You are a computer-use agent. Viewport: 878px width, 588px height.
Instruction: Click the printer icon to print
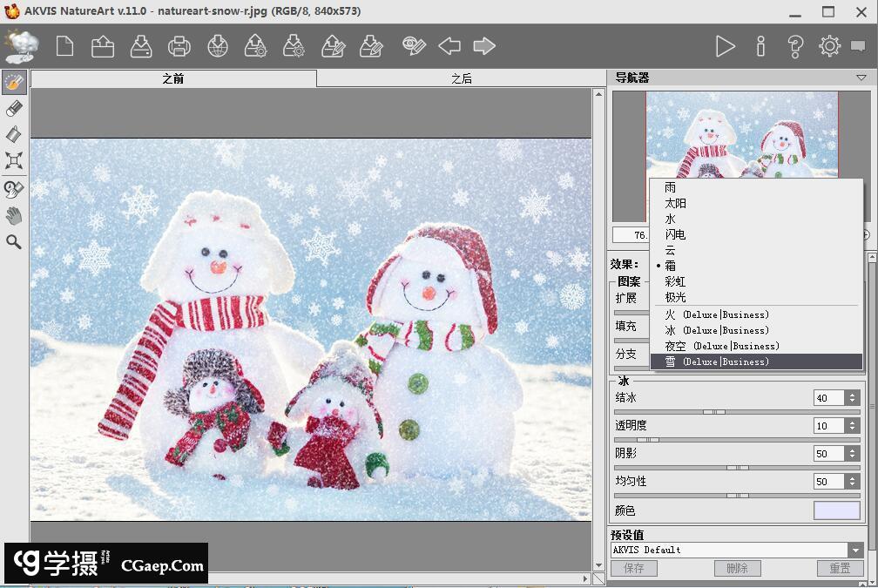[x=179, y=46]
